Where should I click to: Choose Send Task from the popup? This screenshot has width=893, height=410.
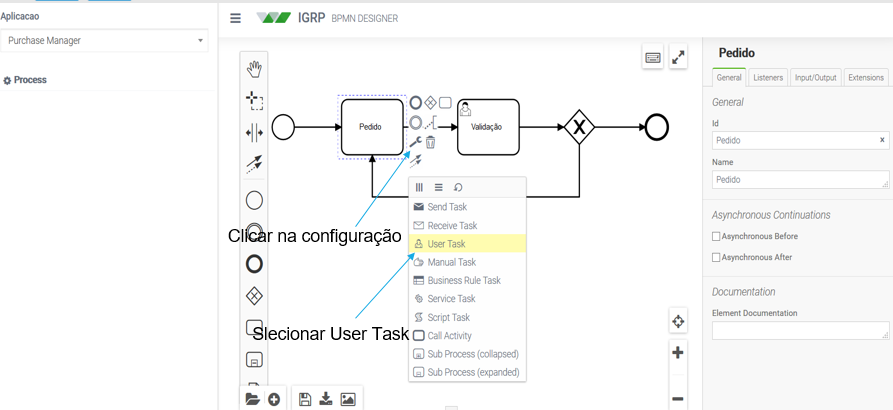click(467, 207)
